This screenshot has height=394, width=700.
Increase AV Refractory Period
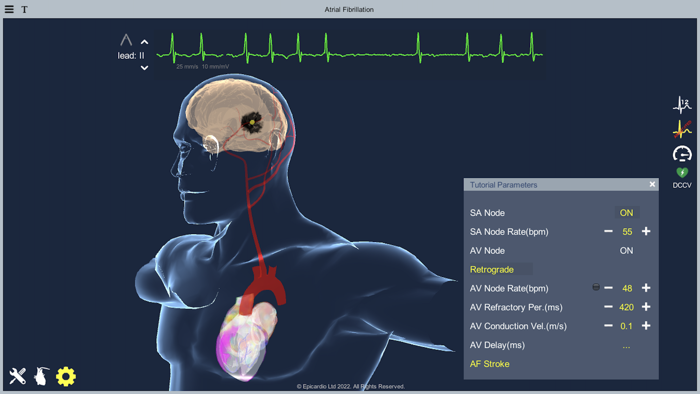[x=646, y=307]
